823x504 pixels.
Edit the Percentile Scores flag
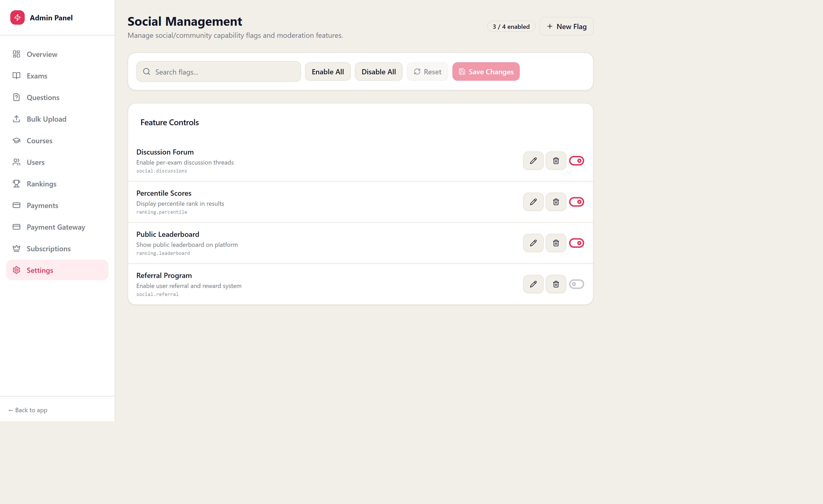(x=533, y=202)
